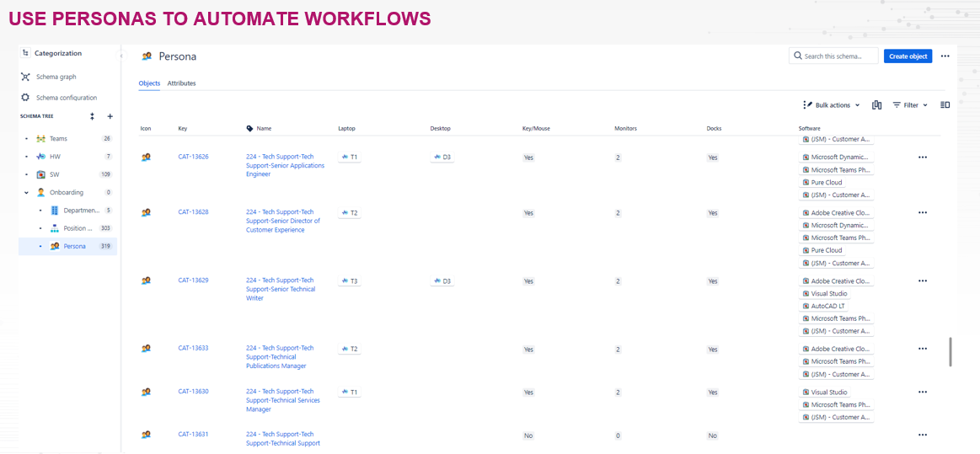This screenshot has height=454, width=980.
Task: Open the three-dot menu next to Create object
Action: (945, 56)
